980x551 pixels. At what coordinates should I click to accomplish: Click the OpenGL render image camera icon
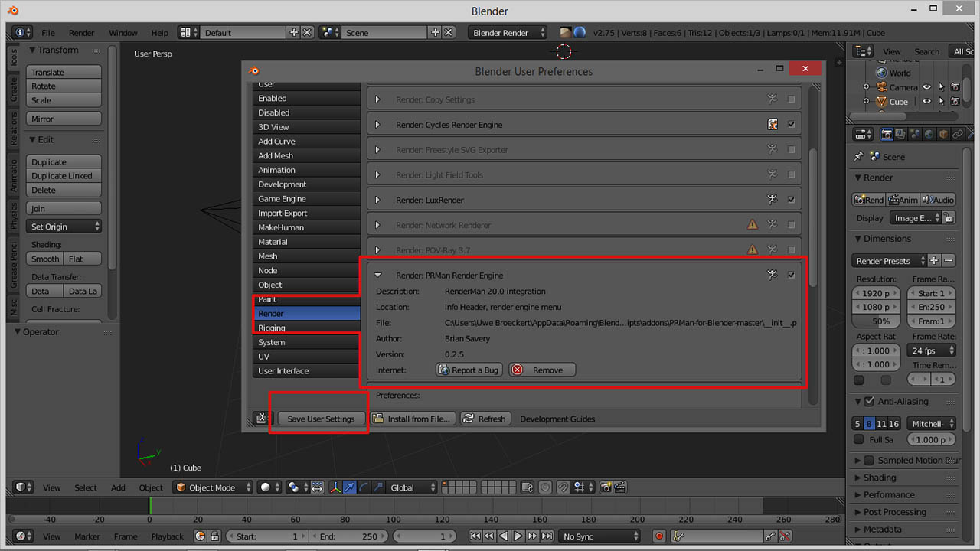click(606, 487)
